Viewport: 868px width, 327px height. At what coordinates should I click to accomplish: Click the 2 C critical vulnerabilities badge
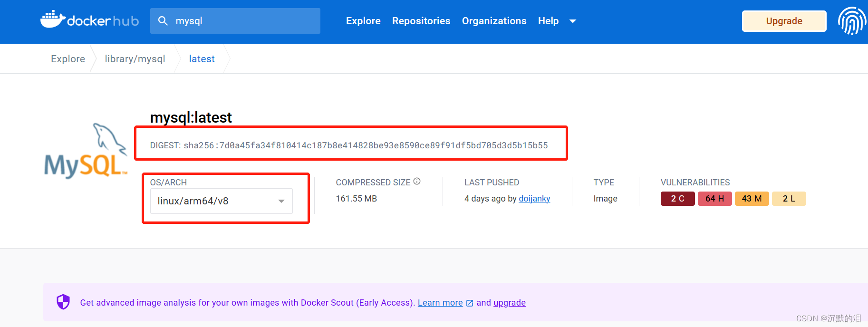678,199
